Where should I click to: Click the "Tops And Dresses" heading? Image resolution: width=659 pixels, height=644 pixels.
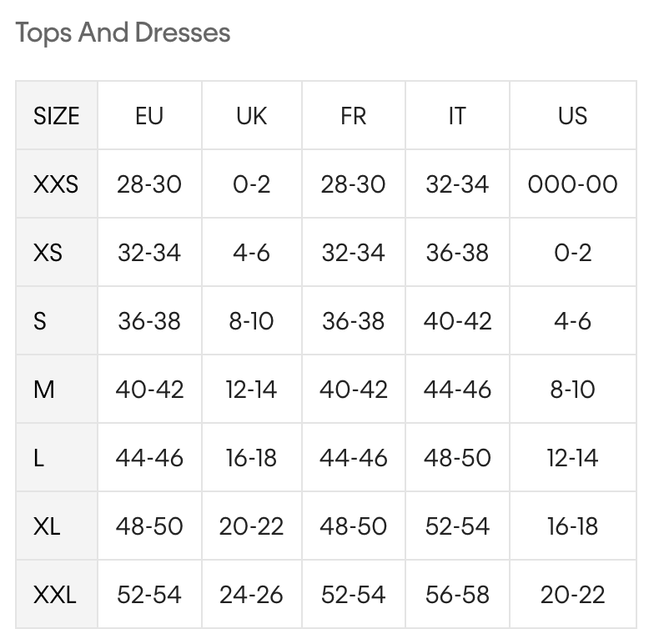pyautogui.click(x=123, y=33)
